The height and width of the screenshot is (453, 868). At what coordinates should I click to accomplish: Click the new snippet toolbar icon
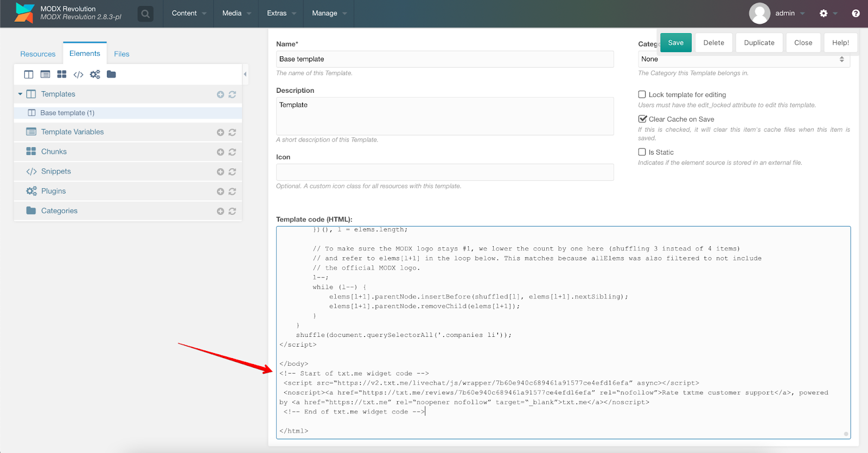coord(79,74)
